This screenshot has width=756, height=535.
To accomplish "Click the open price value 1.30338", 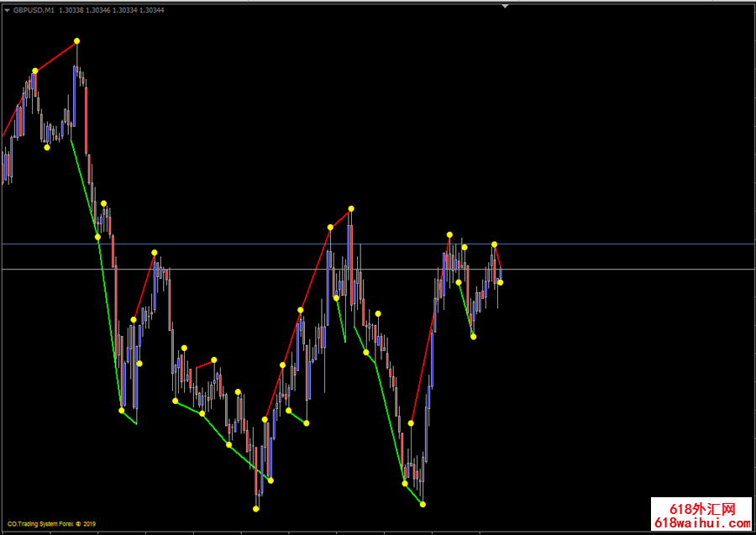I will 71,10.
